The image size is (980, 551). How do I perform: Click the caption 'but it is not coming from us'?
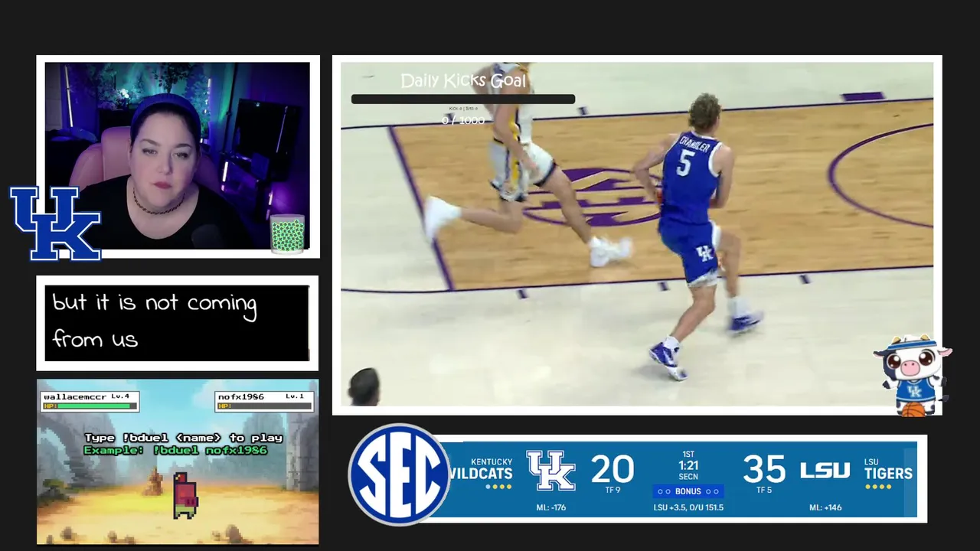155,321
